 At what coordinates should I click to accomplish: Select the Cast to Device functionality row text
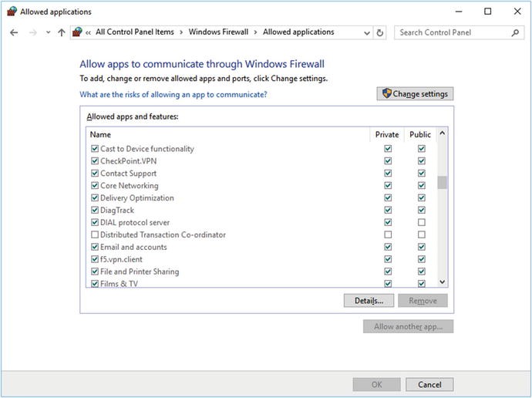point(147,149)
